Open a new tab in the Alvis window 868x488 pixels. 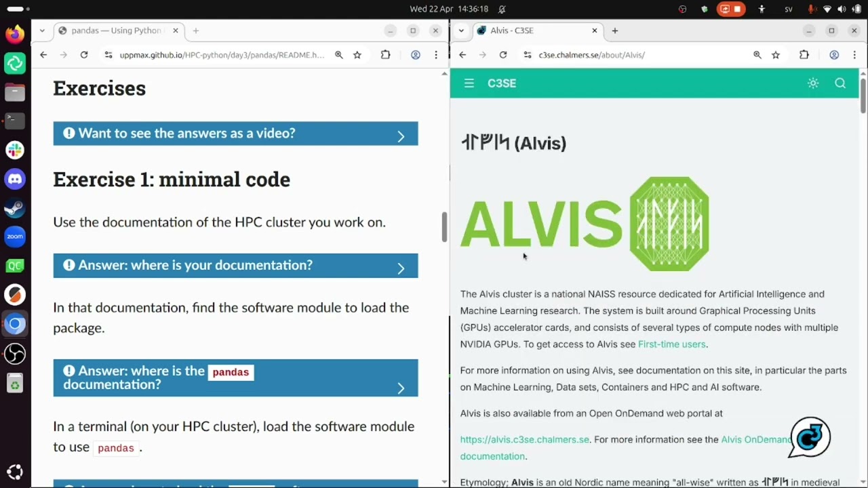[x=614, y=30]
